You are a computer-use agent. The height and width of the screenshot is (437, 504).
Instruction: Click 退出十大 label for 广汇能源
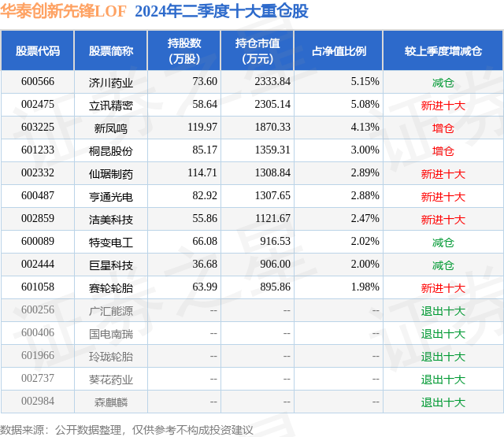tap(443, 311)
